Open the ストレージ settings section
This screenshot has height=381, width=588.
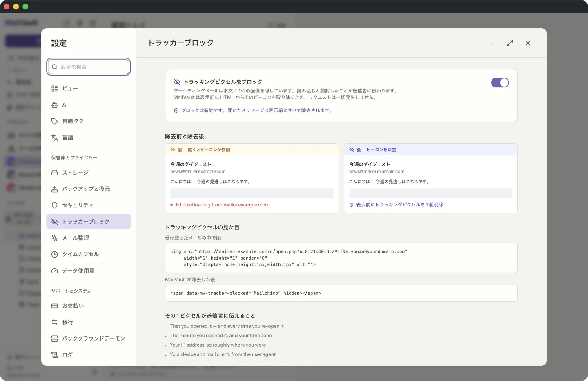[x=88, y=173]
